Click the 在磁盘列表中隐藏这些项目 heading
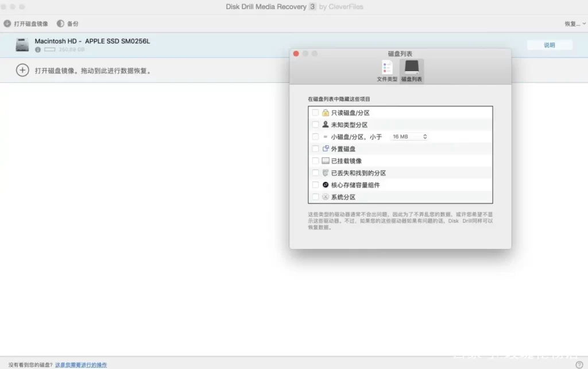Image resolution: width=588 pixels, height=369 pixels. click(339, 99)
